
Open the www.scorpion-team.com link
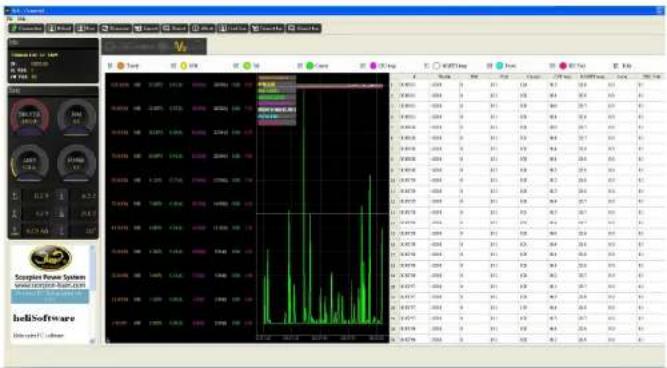(50, 285)
